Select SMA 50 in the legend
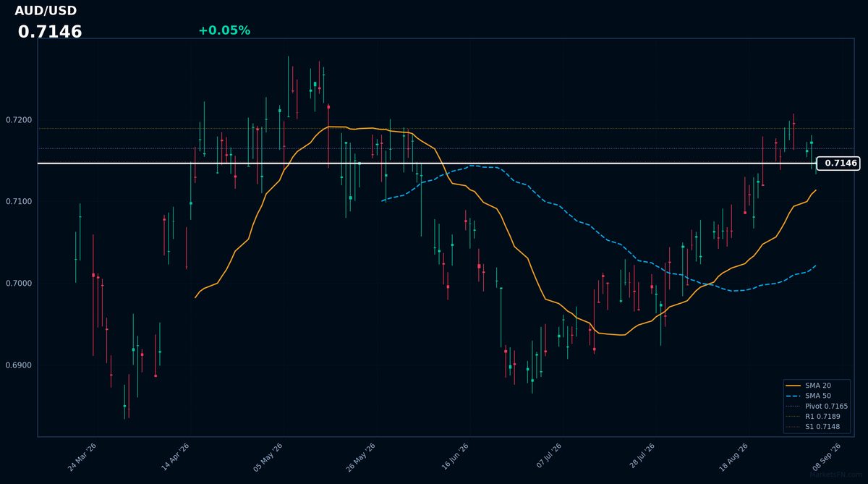 pyautogui.click(x=818, y=396)
